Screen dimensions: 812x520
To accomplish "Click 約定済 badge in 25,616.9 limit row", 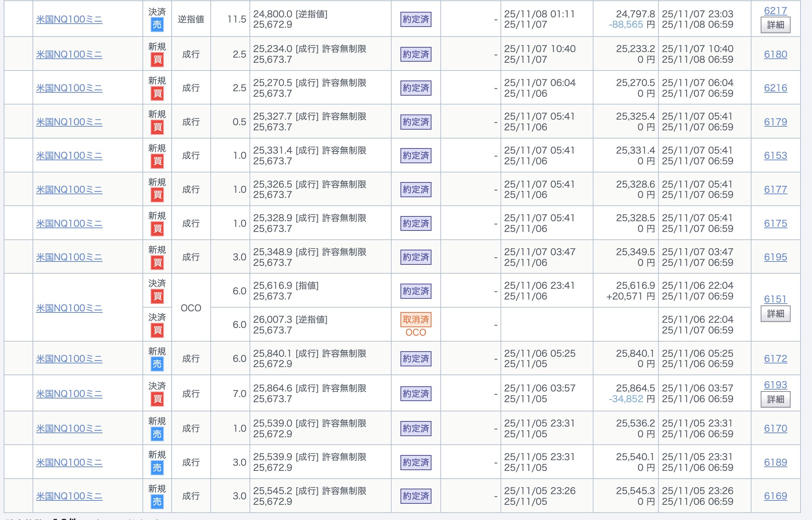I will point(416,291).
